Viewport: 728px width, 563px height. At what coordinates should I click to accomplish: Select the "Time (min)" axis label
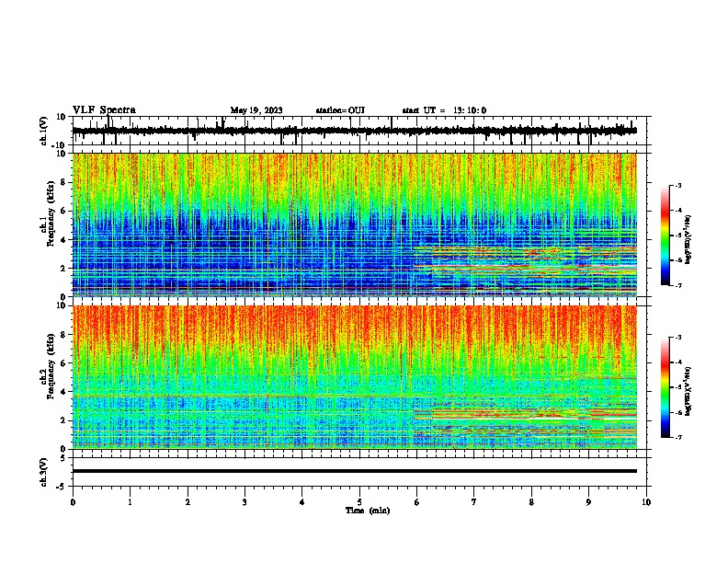(368, 511)
